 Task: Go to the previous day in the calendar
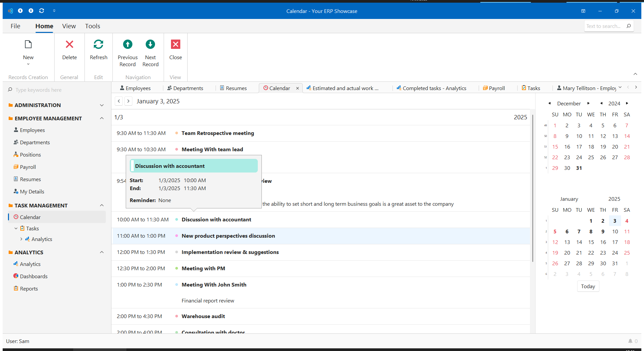[x=119, y=101]
